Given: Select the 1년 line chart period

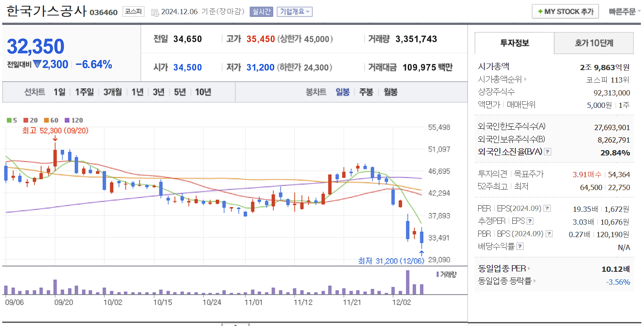Looking at the screenshot, I should pos(137,92).
